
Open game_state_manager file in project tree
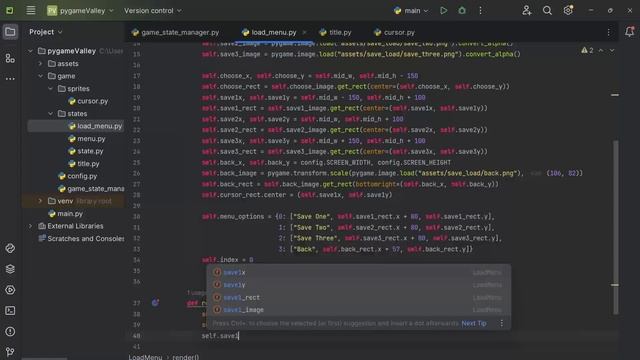coord(96,189)
